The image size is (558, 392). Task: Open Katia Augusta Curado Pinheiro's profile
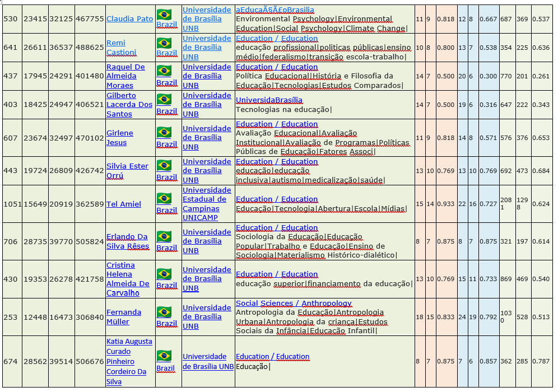click(129, 361)
